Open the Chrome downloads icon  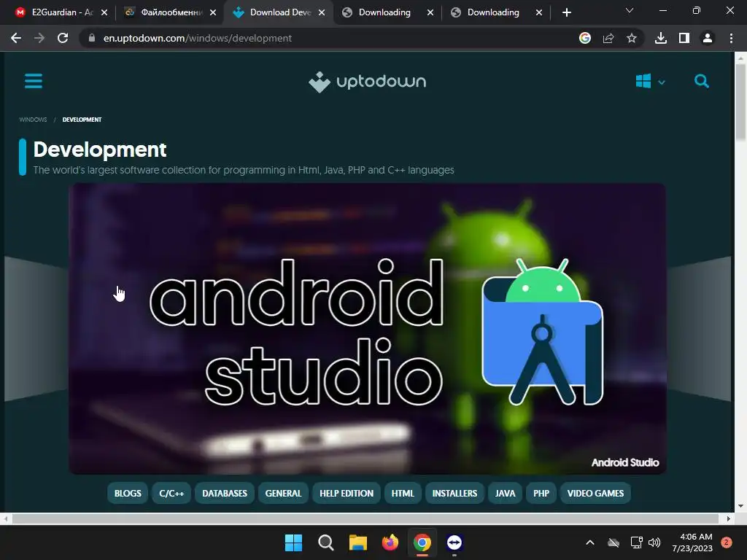point(661,38)
